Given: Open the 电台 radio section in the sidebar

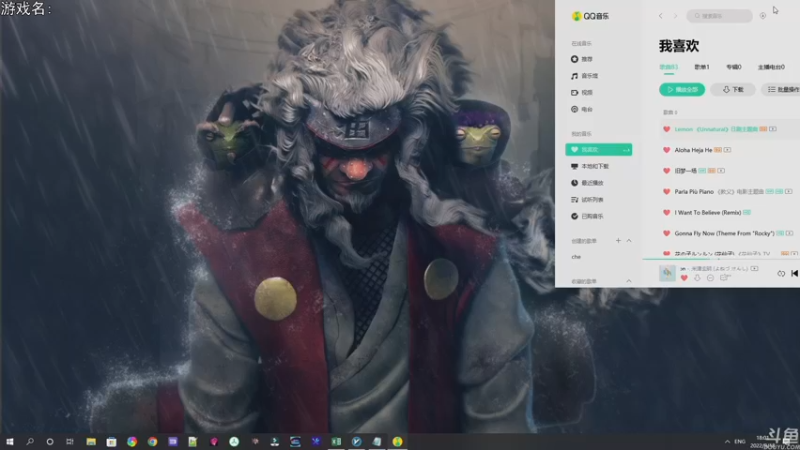Looking at the screenshot, I should 582,109.
